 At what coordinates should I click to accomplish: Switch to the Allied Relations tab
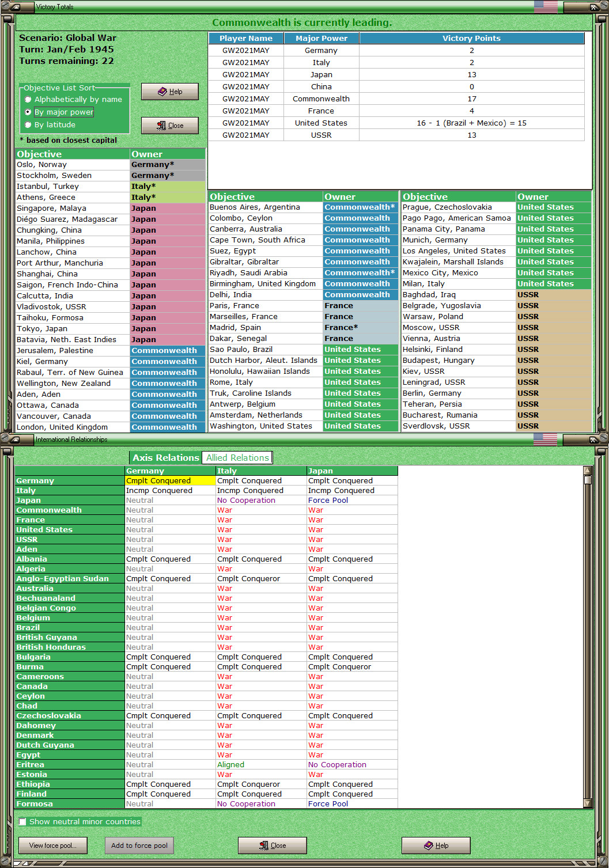click(237, 457)
